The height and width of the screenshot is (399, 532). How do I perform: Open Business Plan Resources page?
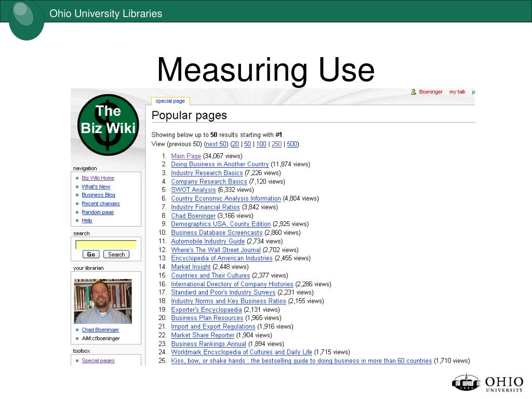pyautogui.click(x=207, y=318)
